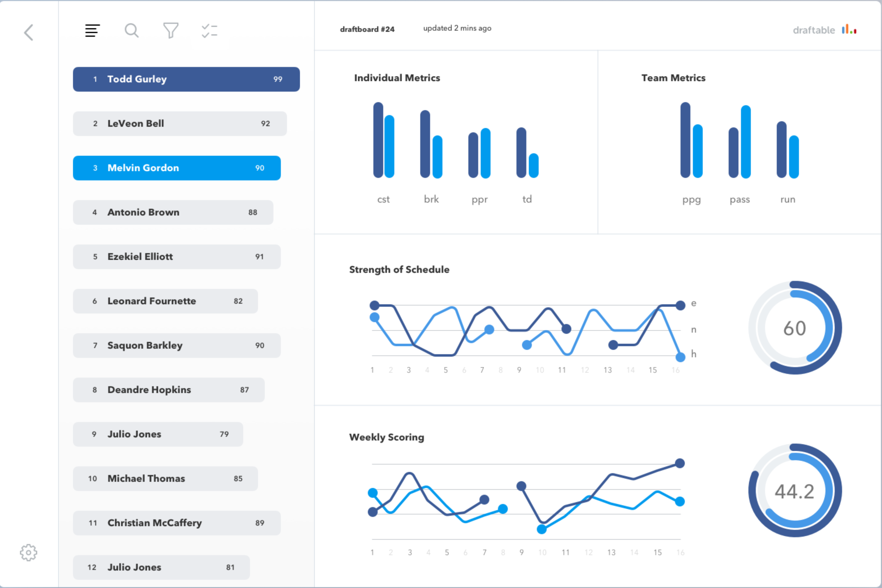
Task: Open the settings gear icon
Action: click(28, 553)
